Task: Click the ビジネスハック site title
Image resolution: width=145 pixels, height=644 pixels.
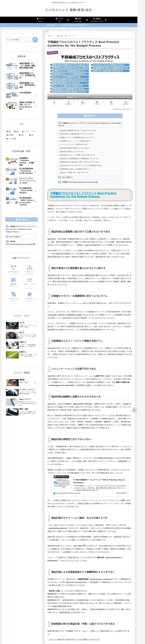Action: click(68, 10)
